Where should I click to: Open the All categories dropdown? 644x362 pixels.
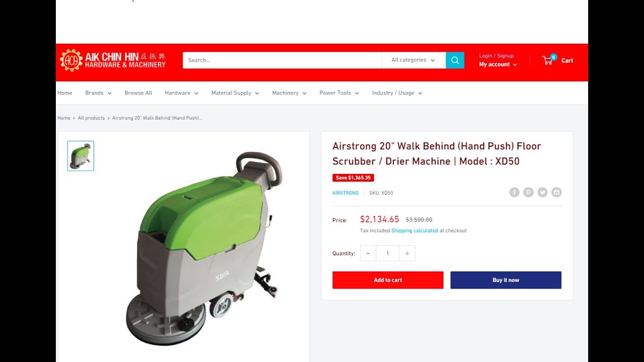pos(414,60)
